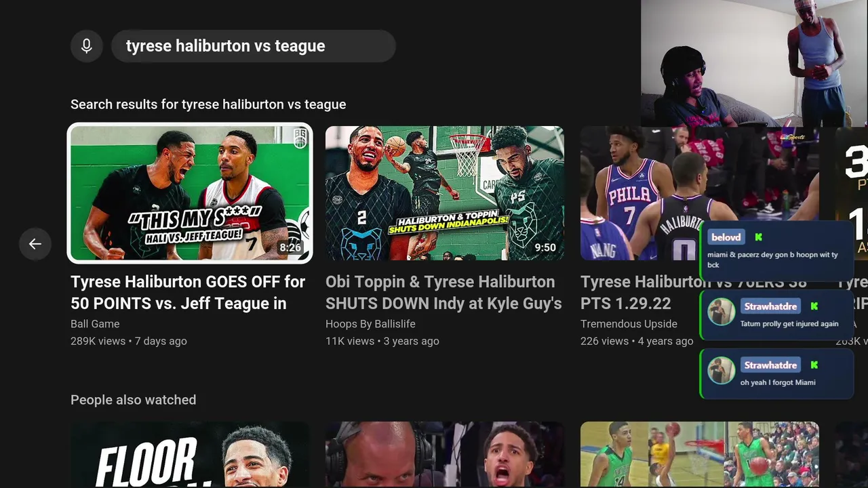Click the streamer webcam overlay
Viewport: 868px width, 488px height.
[x=754, y=63]
